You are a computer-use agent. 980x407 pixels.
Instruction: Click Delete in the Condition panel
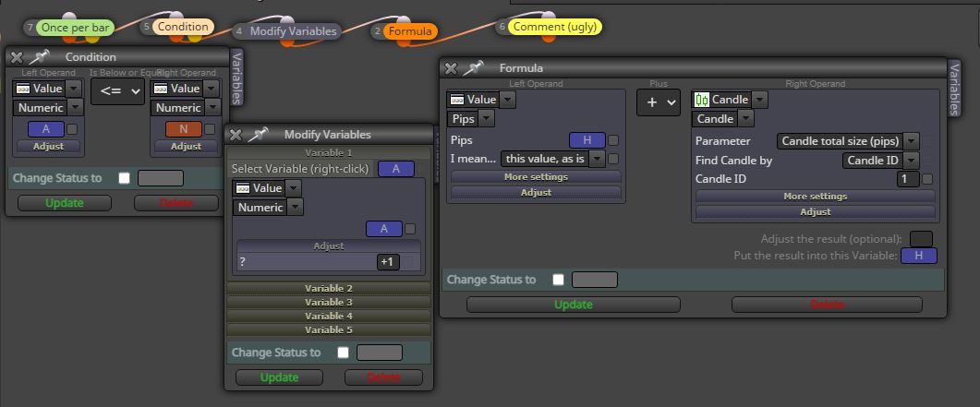176,203
